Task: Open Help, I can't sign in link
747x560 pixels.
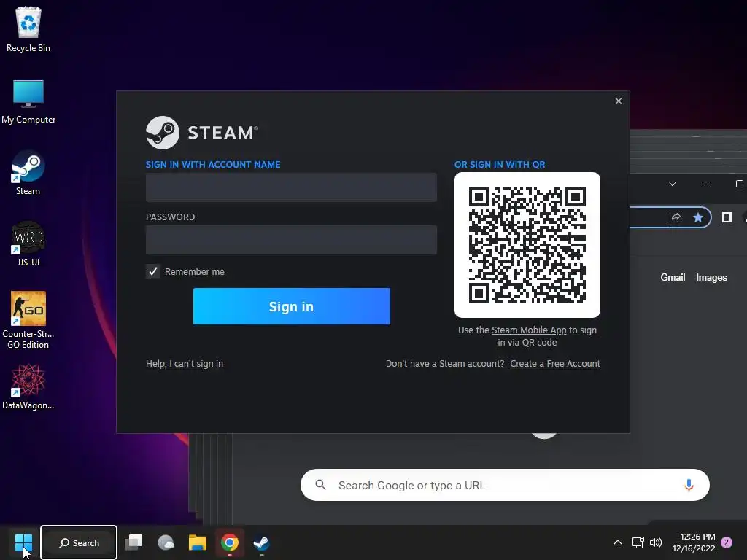Action: click(x=185, y=363)
